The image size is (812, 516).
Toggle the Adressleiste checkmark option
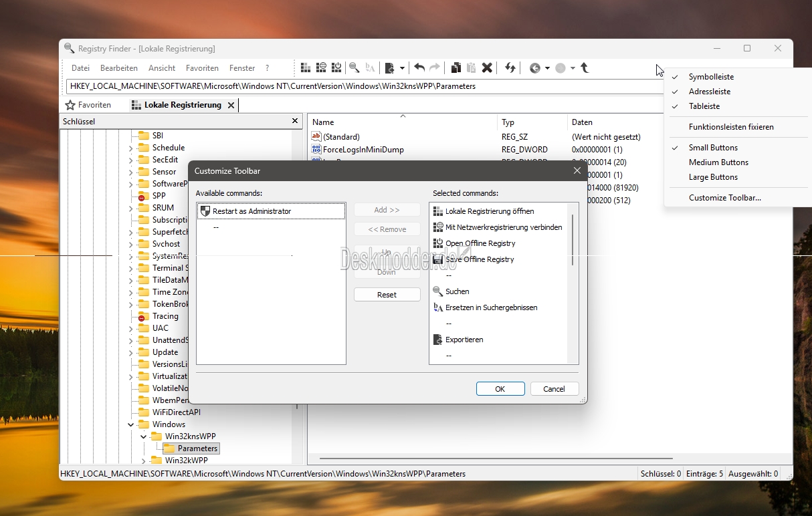709,92
